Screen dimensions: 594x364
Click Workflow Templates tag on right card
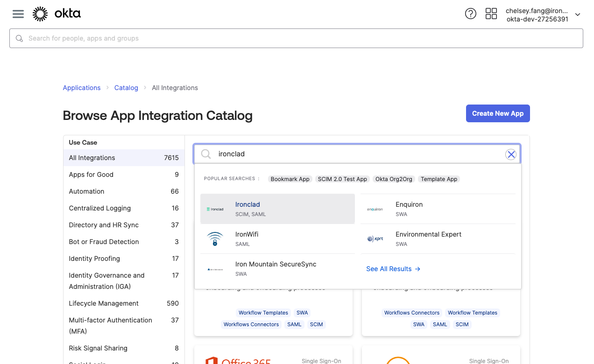473,313
